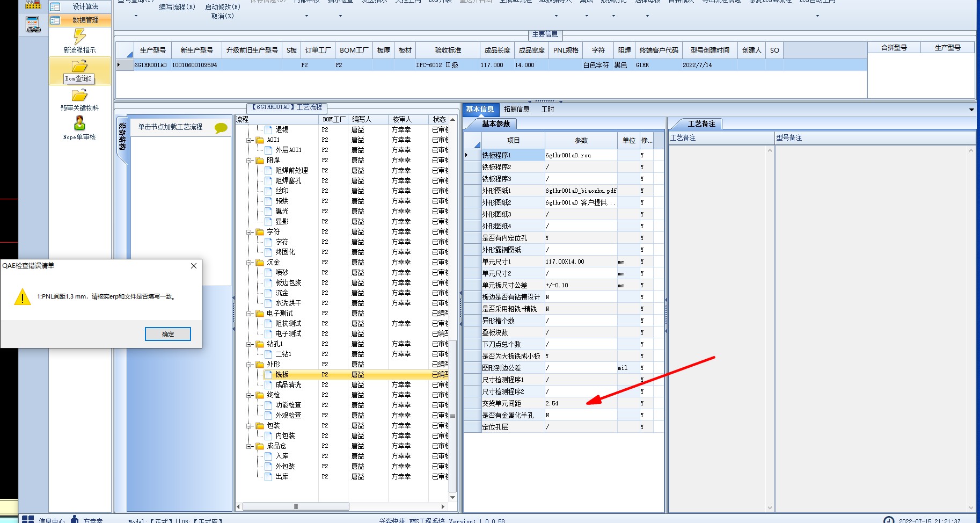This screenshot has height=523, width=980.
Task: Select the 功能检查 process row
Action: (342, 405)
